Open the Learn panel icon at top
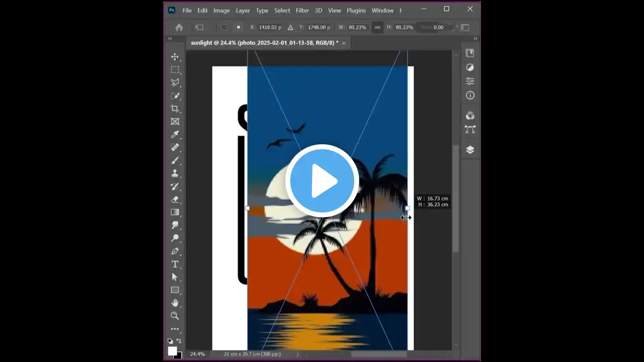Viewport: 644px width, 362px height. tap(470, 53)
